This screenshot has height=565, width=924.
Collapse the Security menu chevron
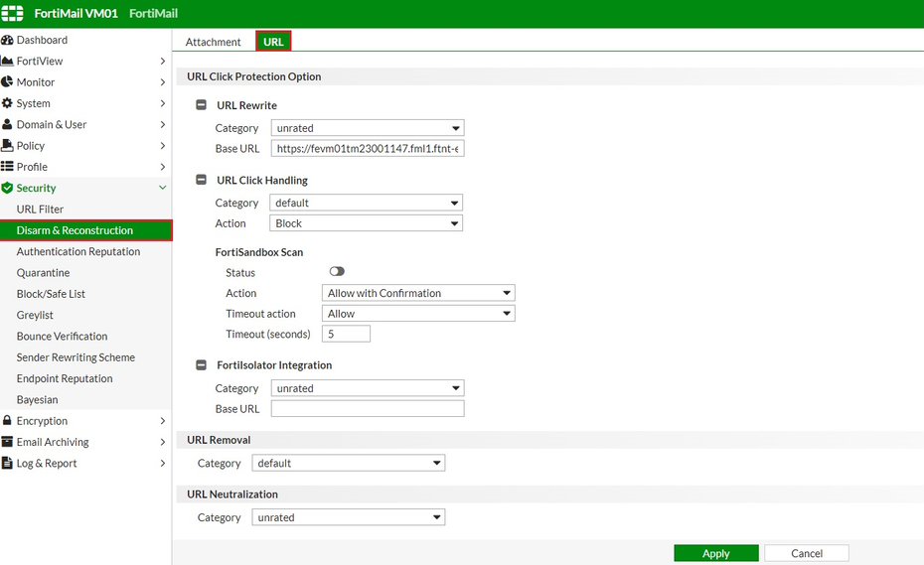click(163, 188)
